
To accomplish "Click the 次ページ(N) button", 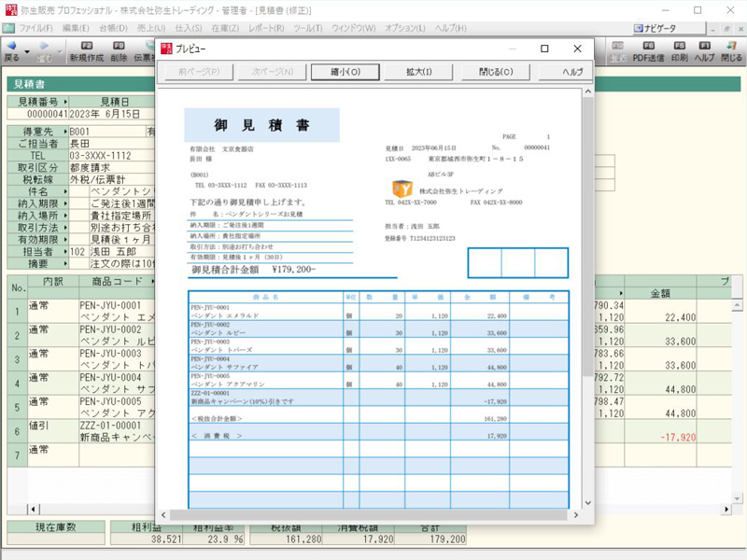I will click(273, 72).
